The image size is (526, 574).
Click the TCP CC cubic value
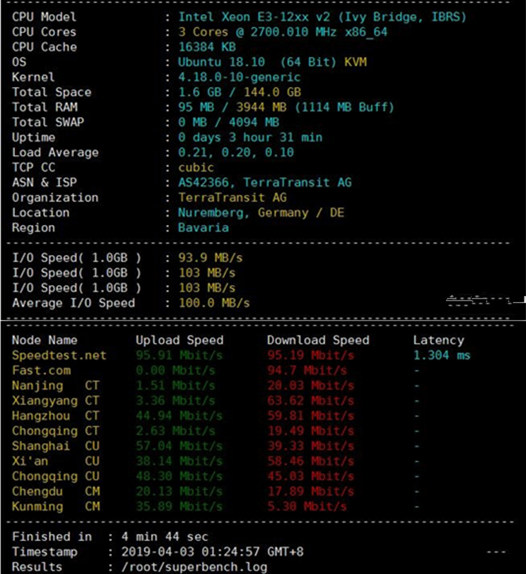[x=196, y=167]
